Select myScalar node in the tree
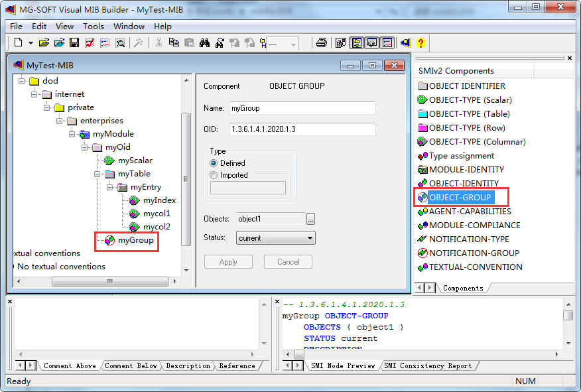This screenshot has width=581, height=392. click(135, 161)
